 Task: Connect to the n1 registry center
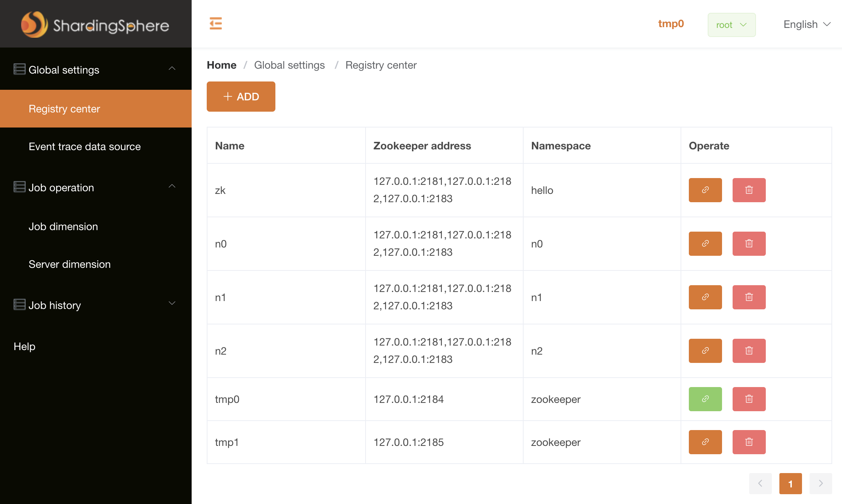pos(705,297)
